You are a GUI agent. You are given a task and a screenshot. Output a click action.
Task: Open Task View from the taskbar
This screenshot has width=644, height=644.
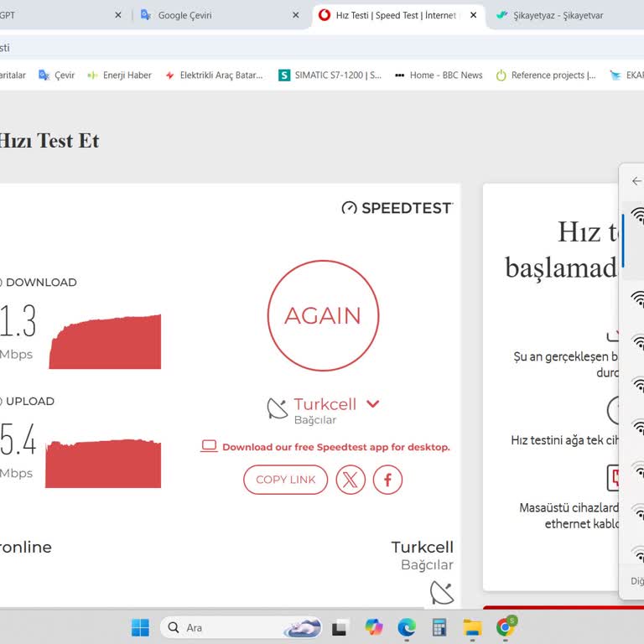[340, 627]
